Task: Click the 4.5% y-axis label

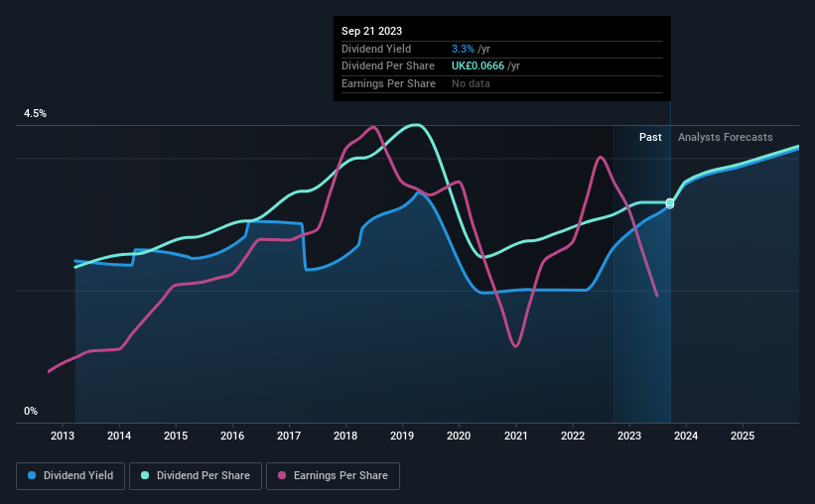Action: tap(36, 114)
